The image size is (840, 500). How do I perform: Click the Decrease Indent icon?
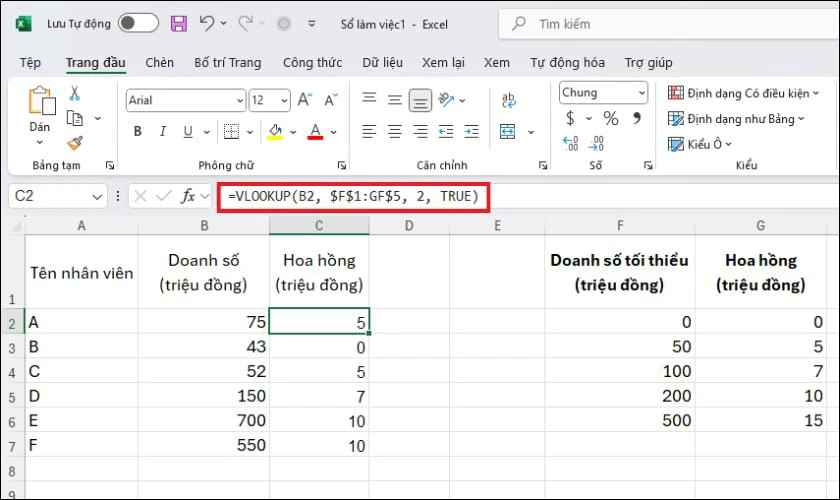pos(446,131)
